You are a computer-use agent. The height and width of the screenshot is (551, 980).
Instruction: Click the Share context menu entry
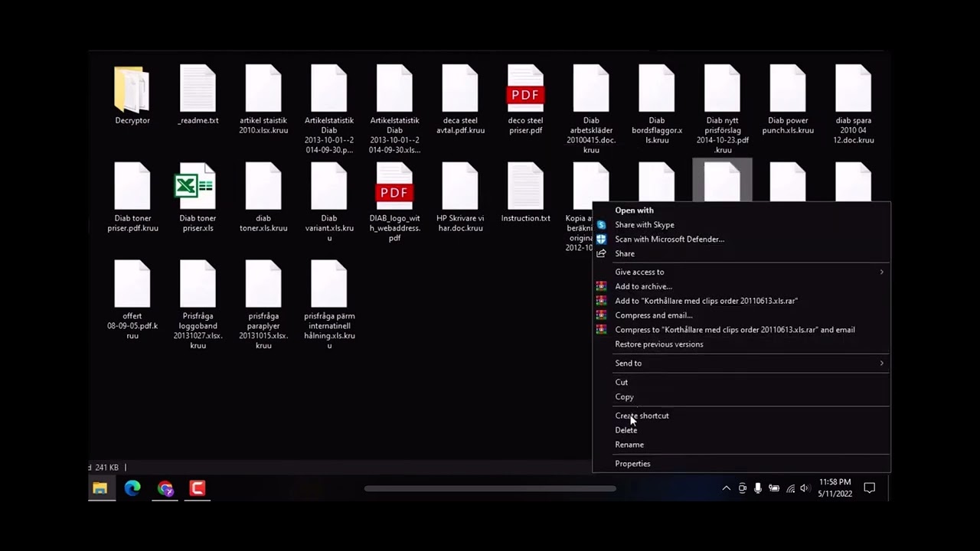click(x=740, y=254)
